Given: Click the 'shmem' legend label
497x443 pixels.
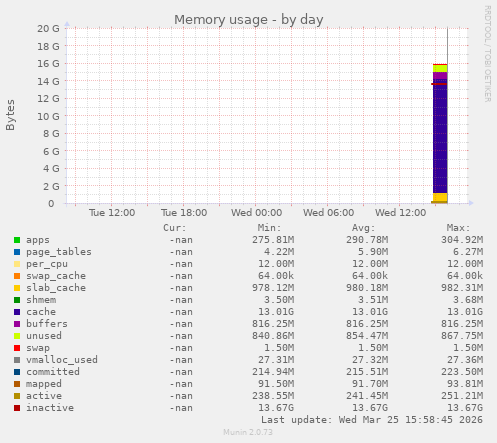Looking at the screenshot, I should [41, 300].
